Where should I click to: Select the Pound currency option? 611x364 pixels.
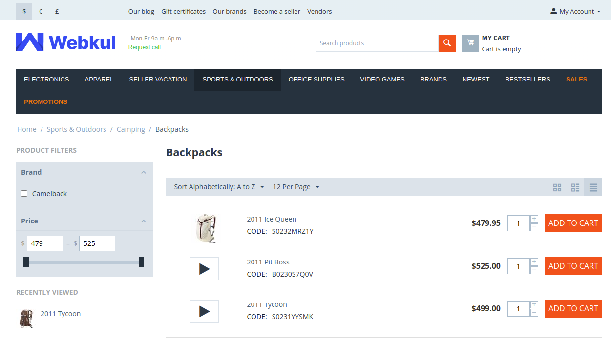click(57, 11)
